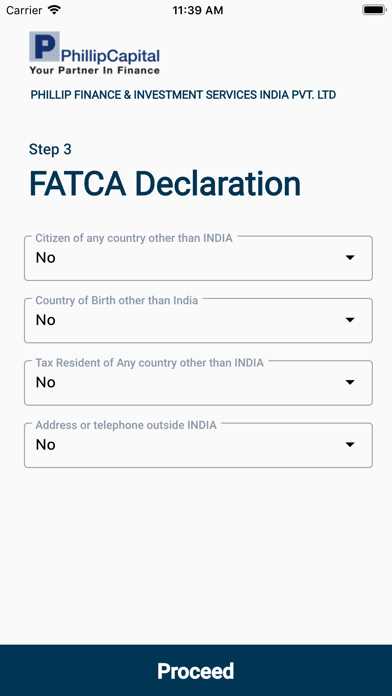Tap the Carrier label in status bar
This screenshot has width=392, height=696.
coord(24,10)
